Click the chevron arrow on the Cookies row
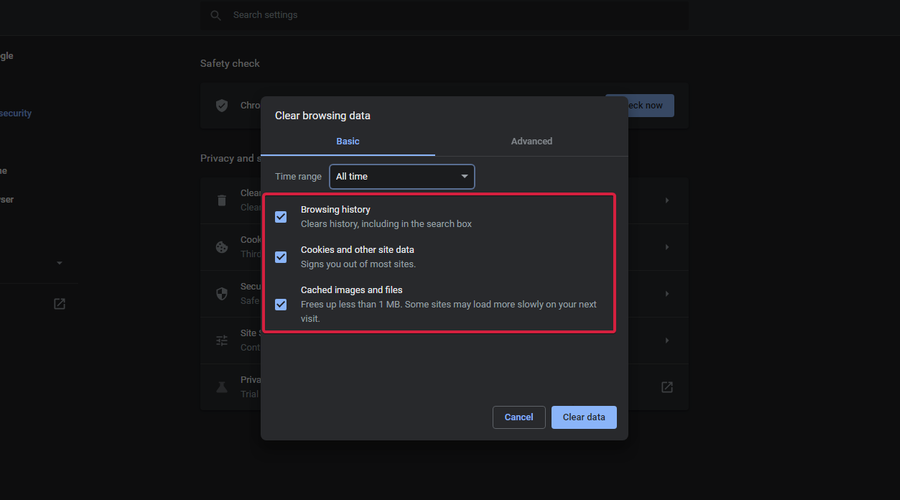This screenshot has width=900, height=500. tap(667, 246)
